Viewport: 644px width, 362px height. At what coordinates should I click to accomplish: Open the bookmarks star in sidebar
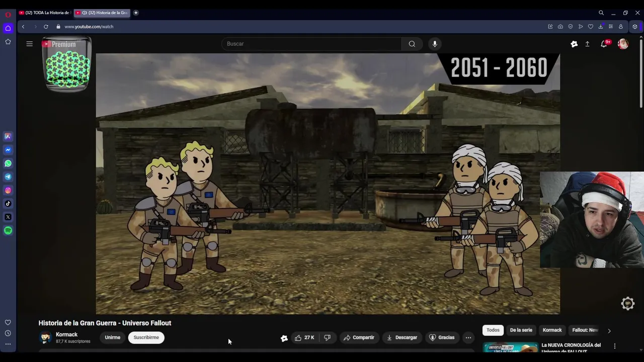[x=8, y=42]
